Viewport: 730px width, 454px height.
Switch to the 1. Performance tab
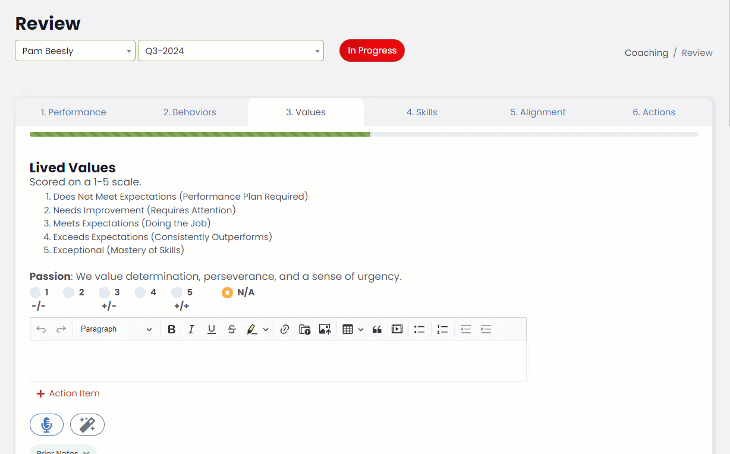click(x=73, y=112)
